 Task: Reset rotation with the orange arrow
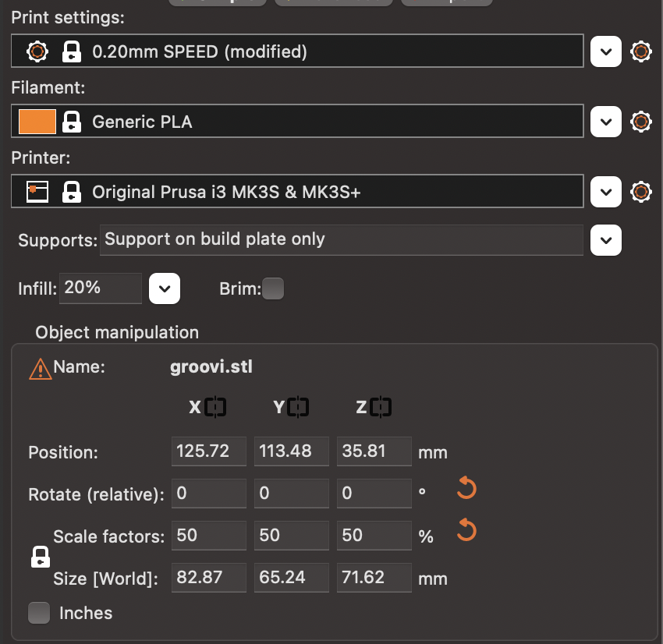click(x=466, y=490)
